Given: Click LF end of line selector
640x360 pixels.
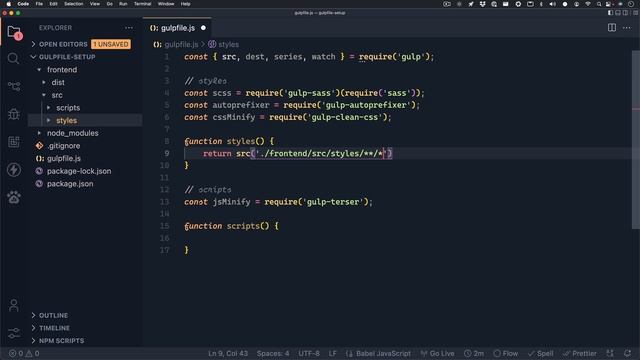Looking at the screenshot, I should [332, 353].
